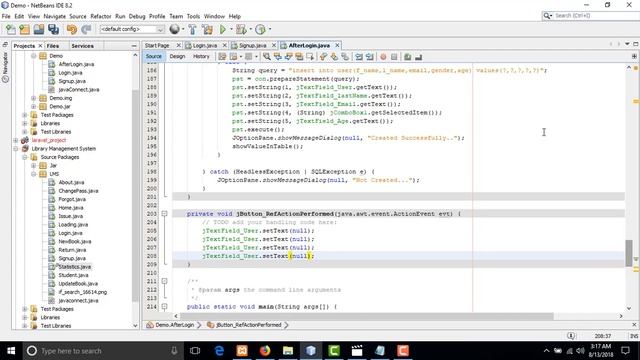This screenshot has width=640, height=360.
Task: Open the Refactor menu
Action: click(x=101, y=16)
